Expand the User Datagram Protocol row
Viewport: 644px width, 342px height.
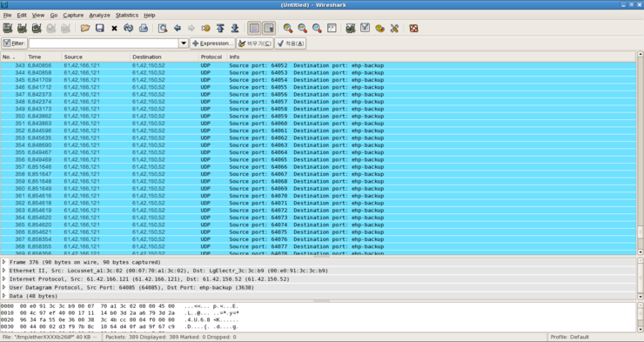4,287
